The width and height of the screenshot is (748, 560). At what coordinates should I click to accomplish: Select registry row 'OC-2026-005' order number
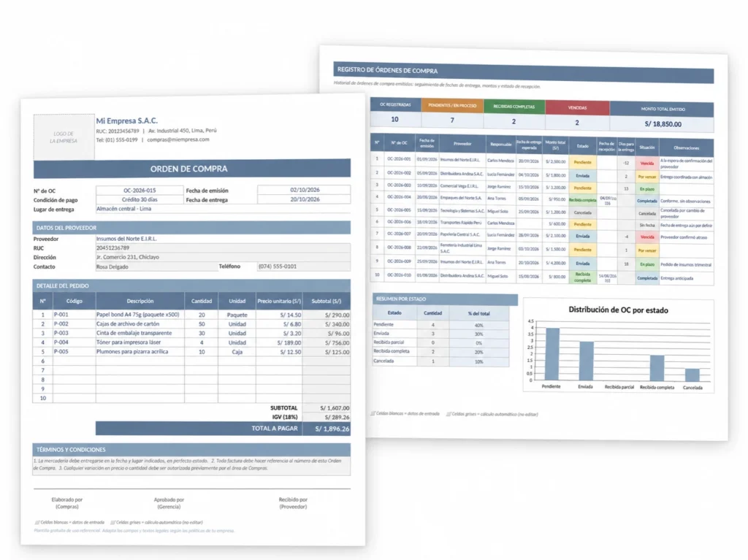point(399,210)
